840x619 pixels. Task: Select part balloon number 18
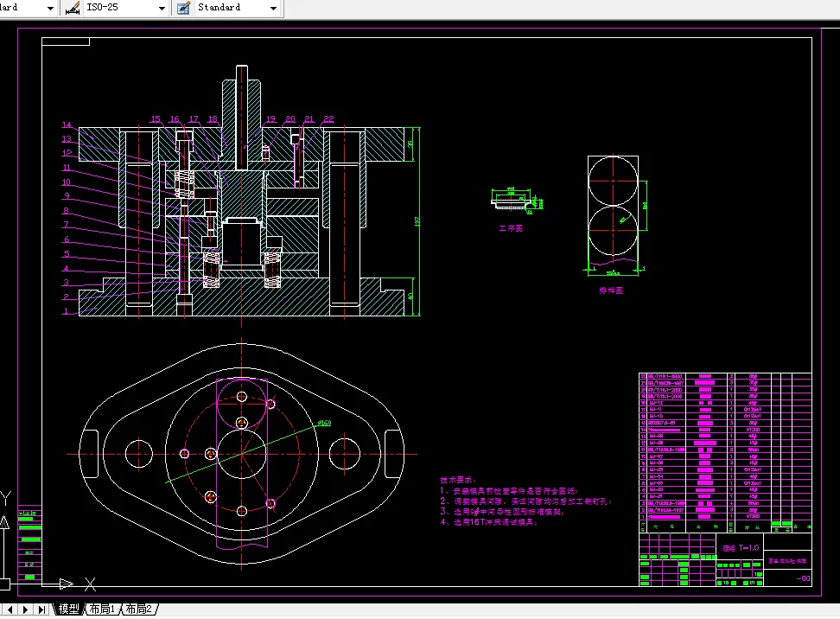click(x=213, y=119)
